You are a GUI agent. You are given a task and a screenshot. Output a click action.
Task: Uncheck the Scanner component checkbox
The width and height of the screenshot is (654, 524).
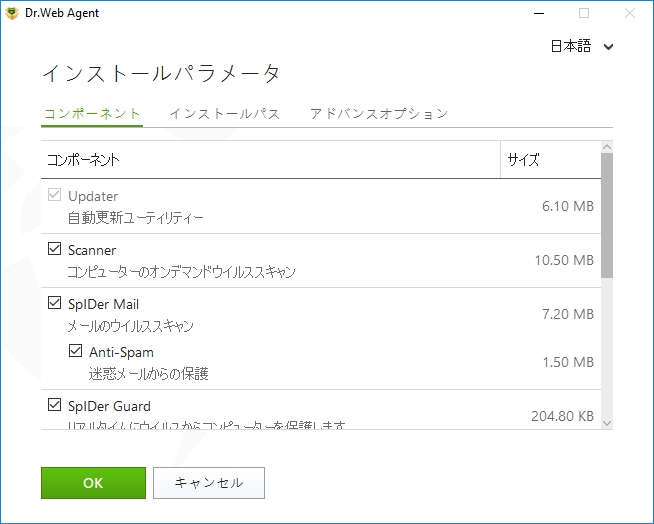pos(55,248)
